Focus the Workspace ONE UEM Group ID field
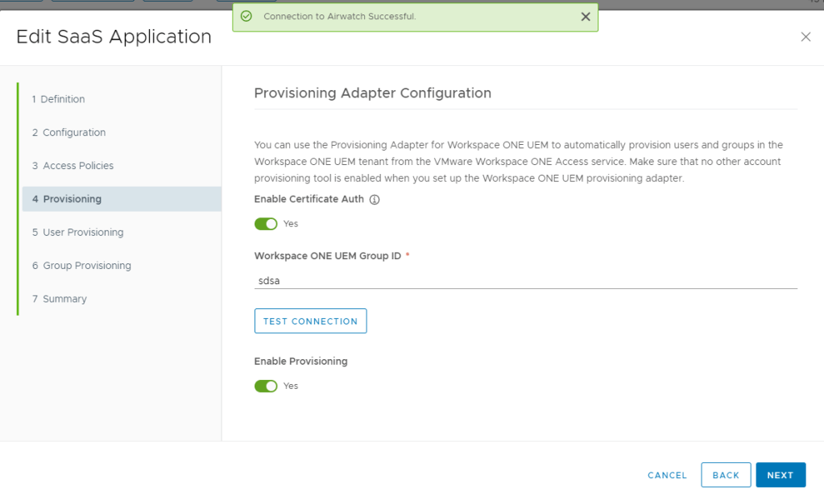 coord(524,281)
